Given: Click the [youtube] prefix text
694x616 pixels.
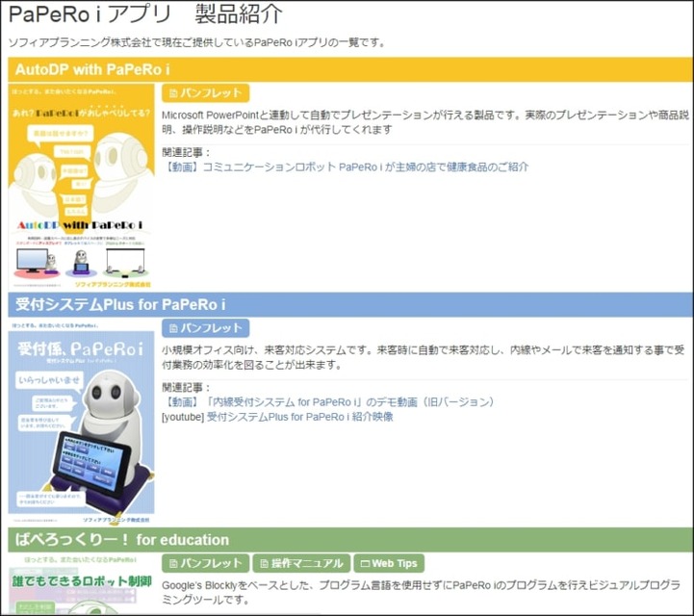Looking at the screenshot, I should point(183,418).
